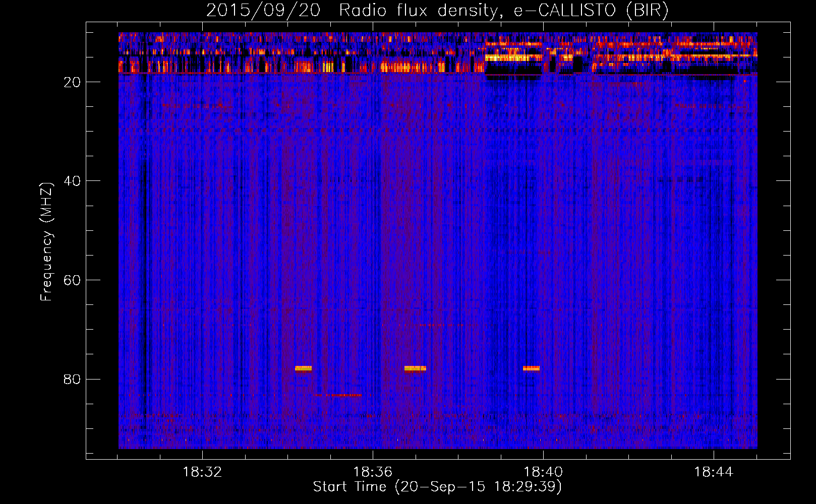Screen dimensions: 816x504
Task: Click the 20 MHz frequency tick label
Action: [72, 82]
